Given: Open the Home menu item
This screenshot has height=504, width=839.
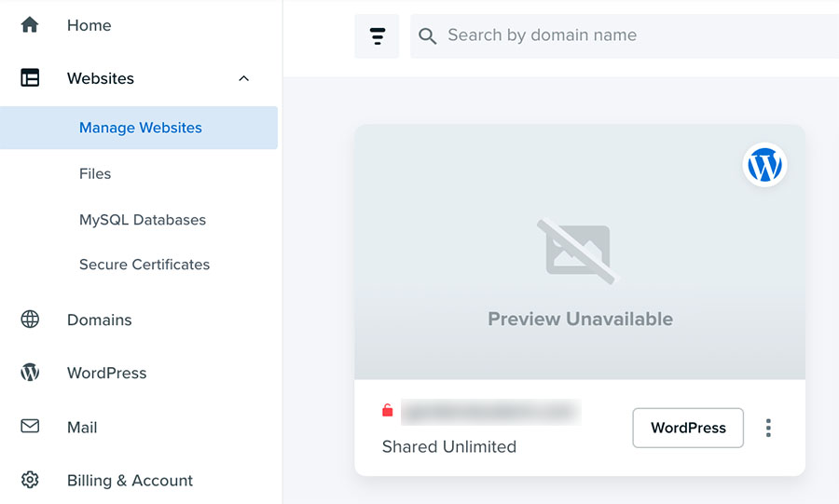Looking at the screenshot, I should tap(89, 25).
